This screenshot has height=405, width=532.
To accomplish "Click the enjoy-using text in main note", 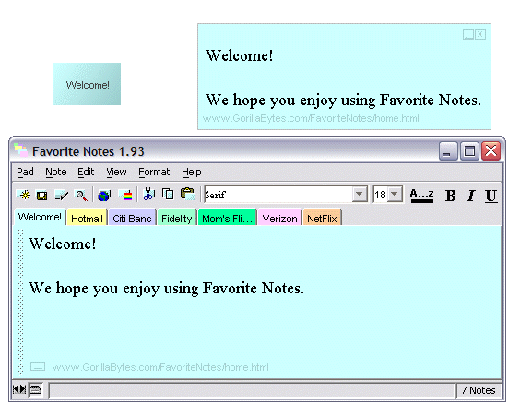I will coord(166,288).
